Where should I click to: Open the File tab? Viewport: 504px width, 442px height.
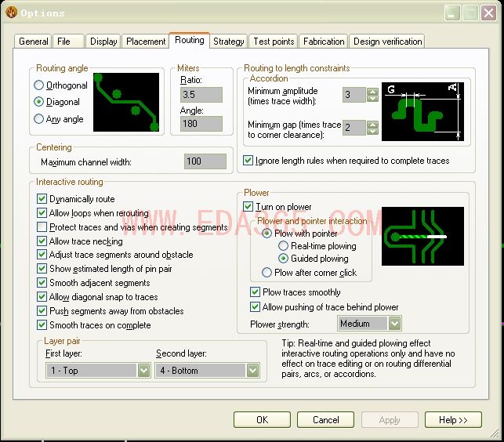68,42
